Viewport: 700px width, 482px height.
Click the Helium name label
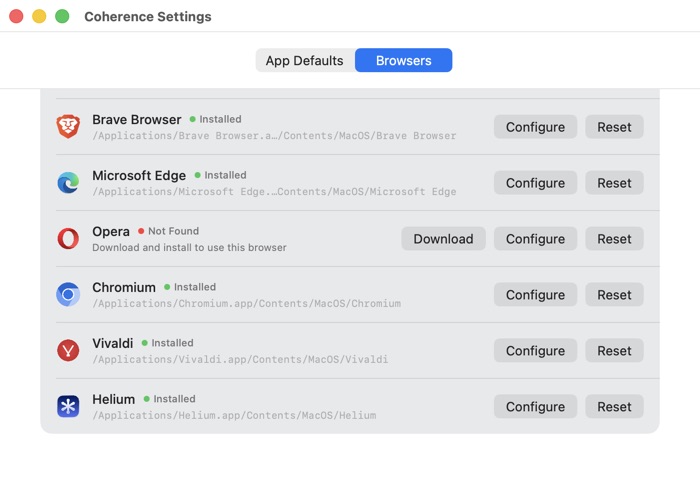point(113,399)
